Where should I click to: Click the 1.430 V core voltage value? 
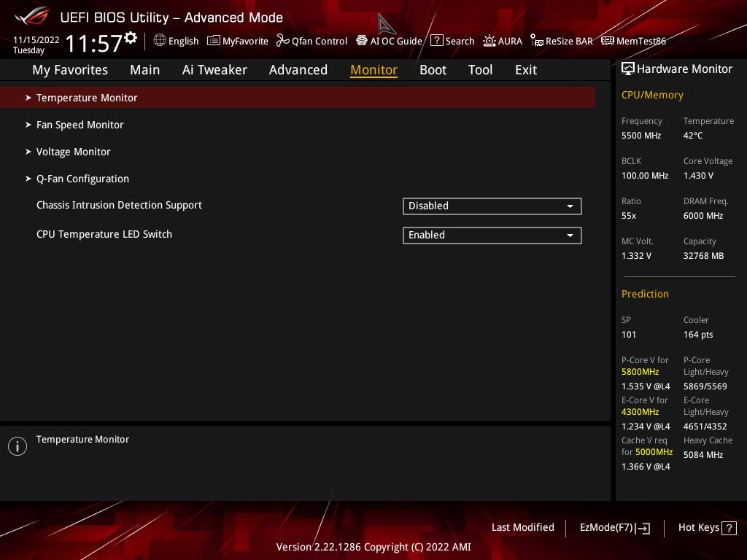click(x=698, y=176)
